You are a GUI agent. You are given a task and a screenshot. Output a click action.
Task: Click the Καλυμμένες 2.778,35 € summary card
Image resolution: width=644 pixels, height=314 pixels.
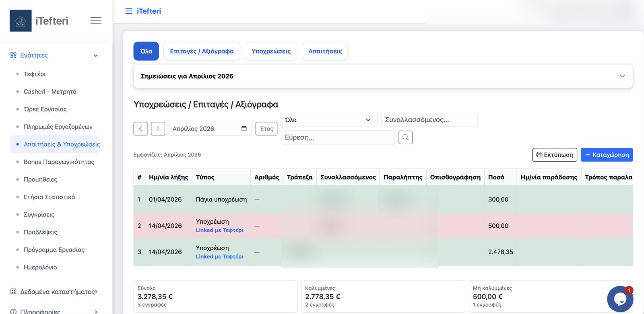pyautogui.click(x=383, y=296)
